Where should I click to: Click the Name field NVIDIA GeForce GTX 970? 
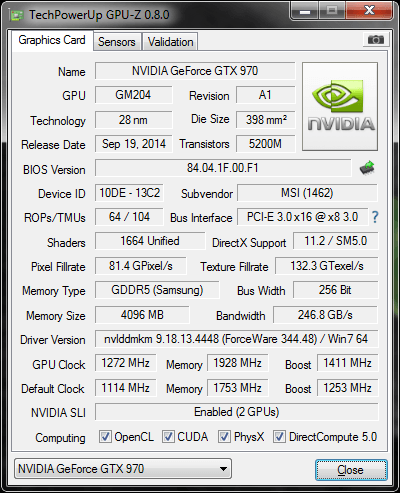(195, 71)
